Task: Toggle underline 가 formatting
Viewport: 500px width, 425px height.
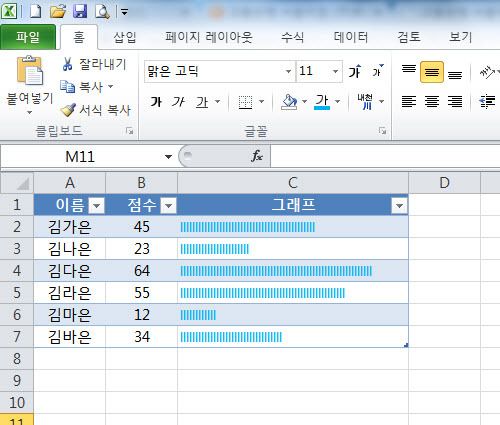Action: tap(202, 101)
